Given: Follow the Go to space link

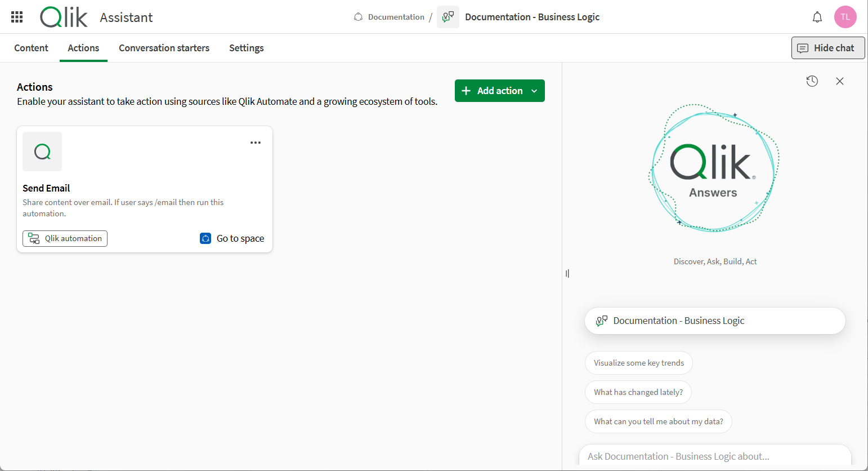Looking at the screenshot, I should click(x=240, y=238).
